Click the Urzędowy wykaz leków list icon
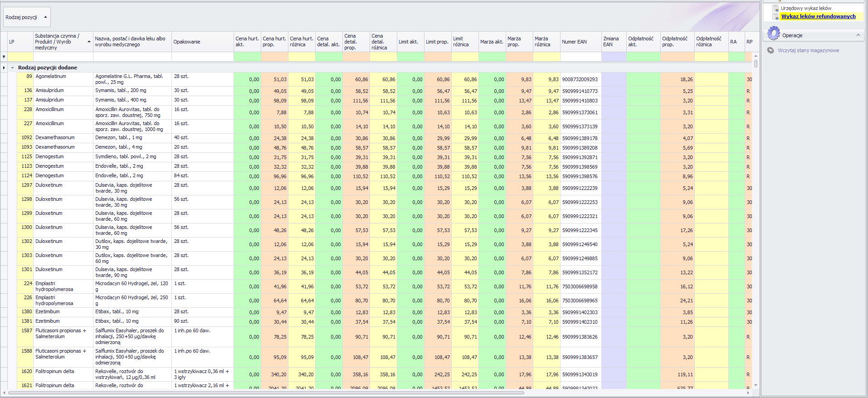868x398 pixels. coord(775,8)
